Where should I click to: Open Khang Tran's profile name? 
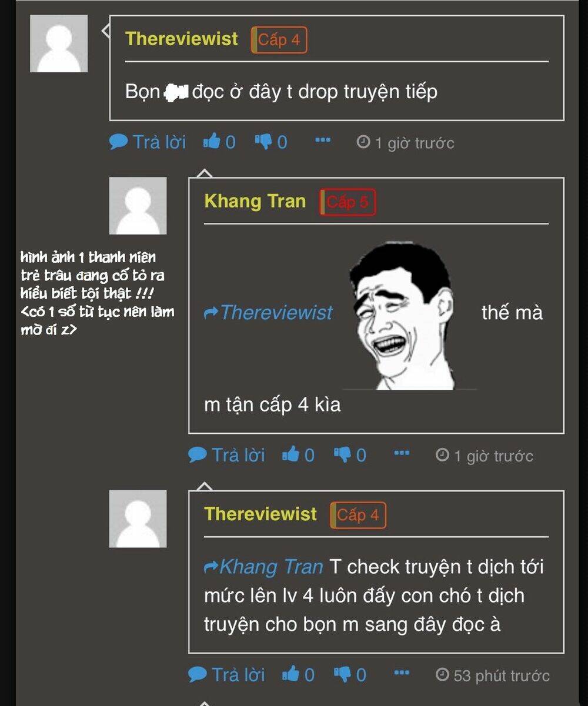[x=255, y=201]
